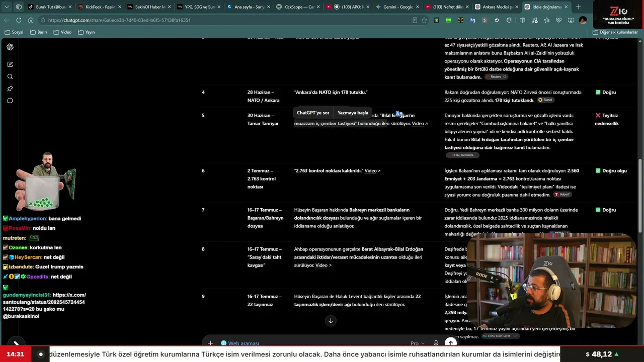The image size is (644, 362).
Task: Click the pin icon in the ChatGPT sidebar
Action: point(10,88)
